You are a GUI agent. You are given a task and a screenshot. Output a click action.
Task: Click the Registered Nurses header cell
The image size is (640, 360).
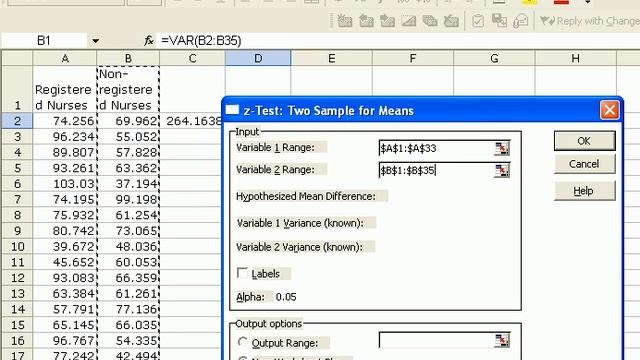[x=65, y=89]
